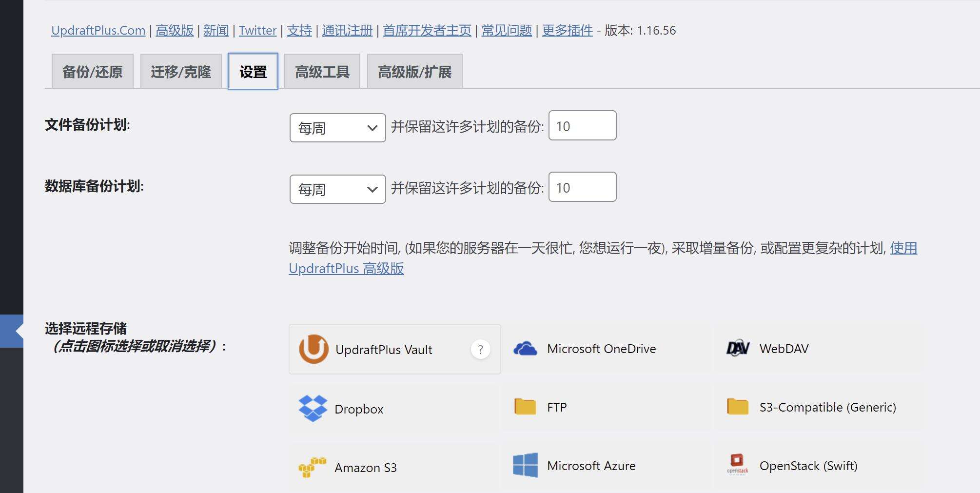Open the 新闻 link

coord(216,30)
